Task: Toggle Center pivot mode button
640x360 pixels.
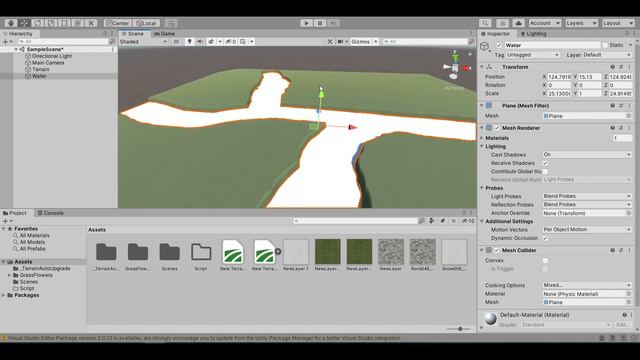Action: pyautogui.click(x=118, y=23)
